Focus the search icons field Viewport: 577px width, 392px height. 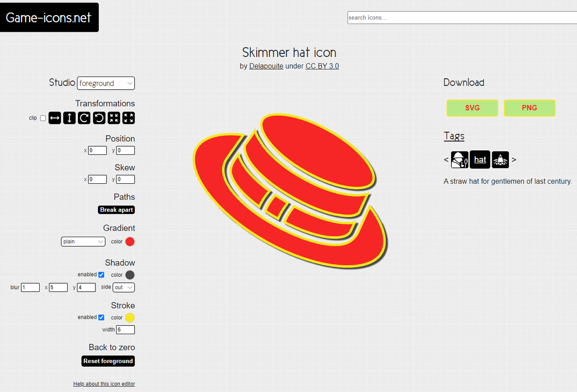coord(462,18)
